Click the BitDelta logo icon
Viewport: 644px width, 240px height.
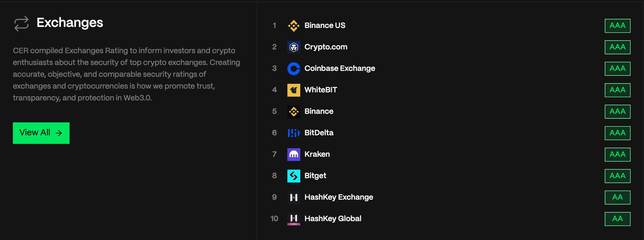[293, 133]
